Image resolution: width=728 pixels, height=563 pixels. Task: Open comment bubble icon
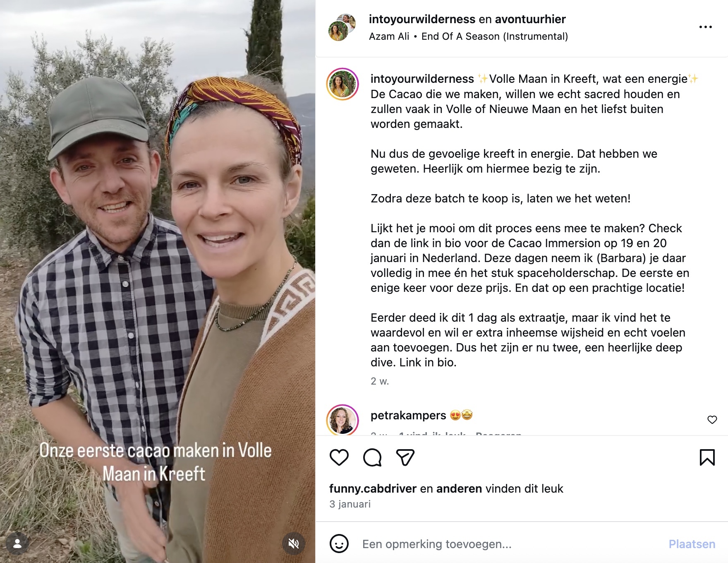coord(372,457)
